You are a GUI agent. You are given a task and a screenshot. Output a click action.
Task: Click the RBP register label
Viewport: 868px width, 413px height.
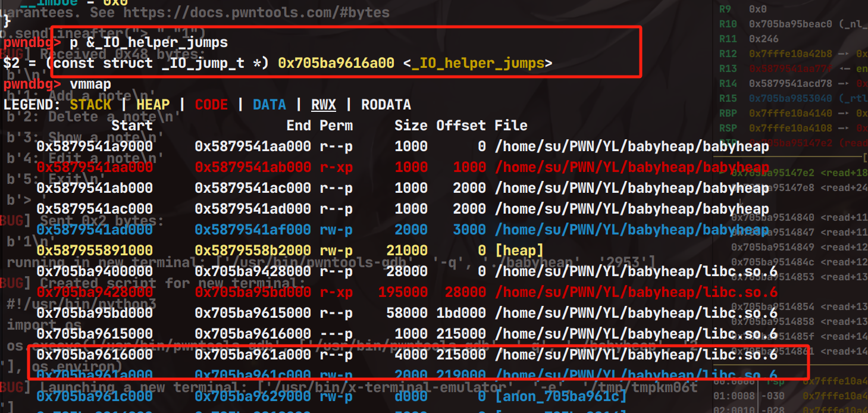point(728,113)
